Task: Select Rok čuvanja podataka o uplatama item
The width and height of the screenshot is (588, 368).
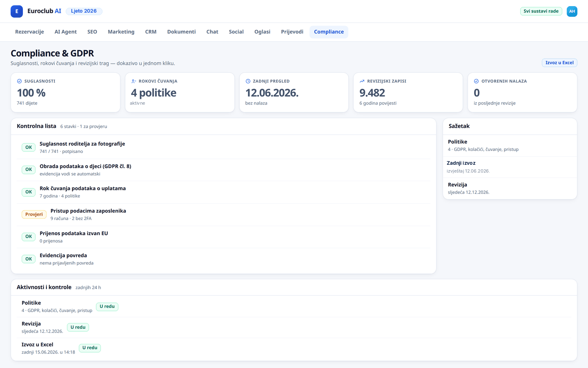Action: pyautogui.click(x=224, y=192)
